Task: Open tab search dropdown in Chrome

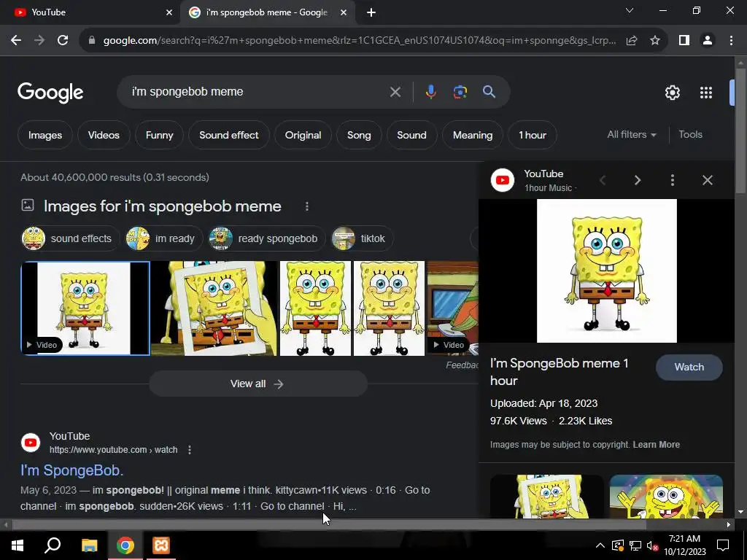Action: coord(630,10)
